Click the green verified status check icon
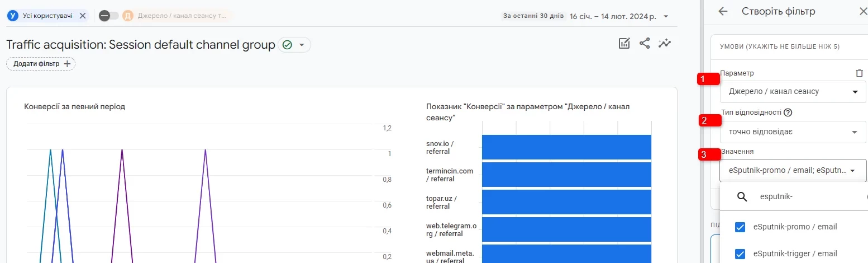868x263 pixels. [x=288, y=45]
